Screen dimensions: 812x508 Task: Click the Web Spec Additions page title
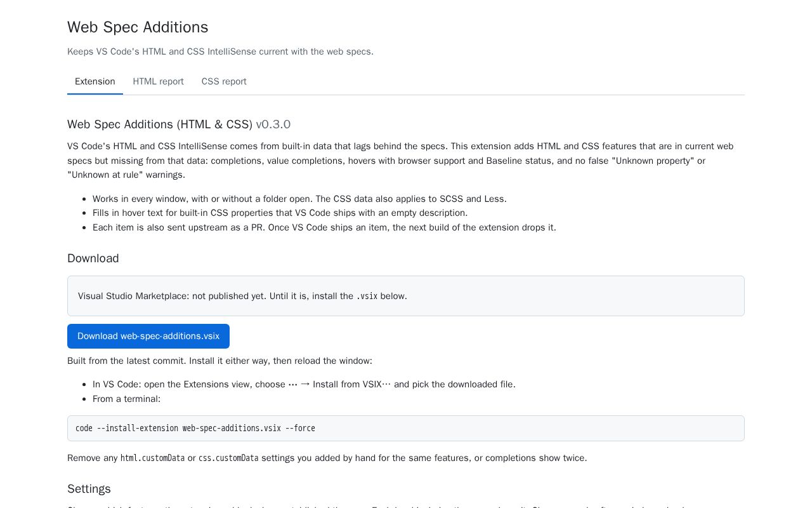[x=138, y=27]
